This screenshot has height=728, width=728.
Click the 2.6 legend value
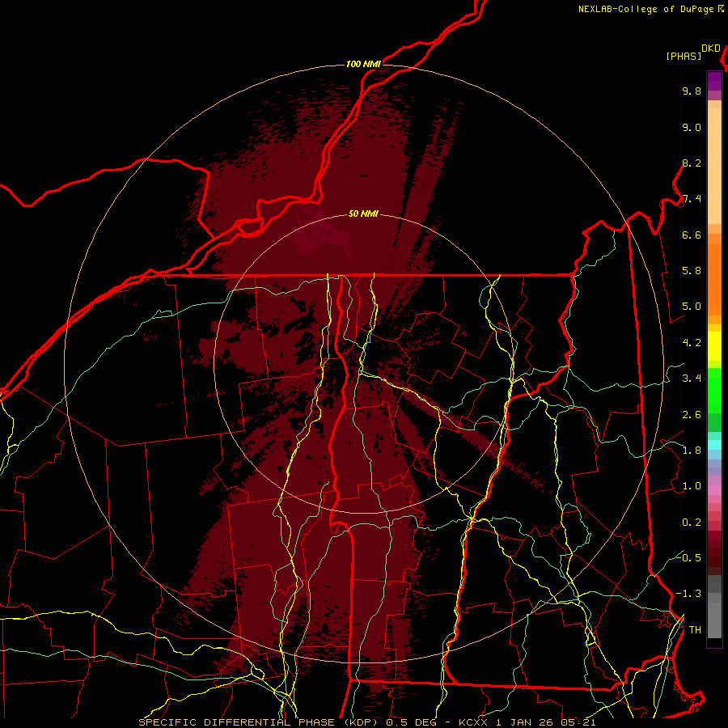(x=692, y=415)
